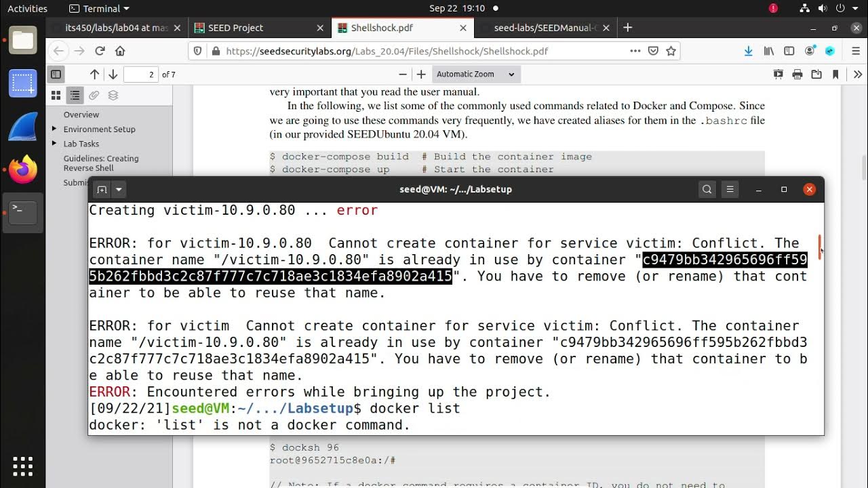Viewport: 868px width, 488px height.
Task: Open the Terminal app menu in top bar
Action: point(100,9)
